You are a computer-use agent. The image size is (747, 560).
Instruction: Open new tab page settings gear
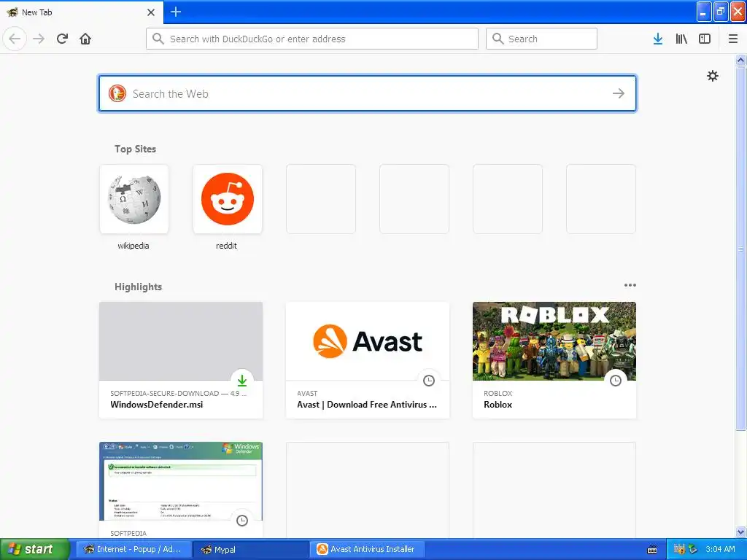tap(712, 76)
